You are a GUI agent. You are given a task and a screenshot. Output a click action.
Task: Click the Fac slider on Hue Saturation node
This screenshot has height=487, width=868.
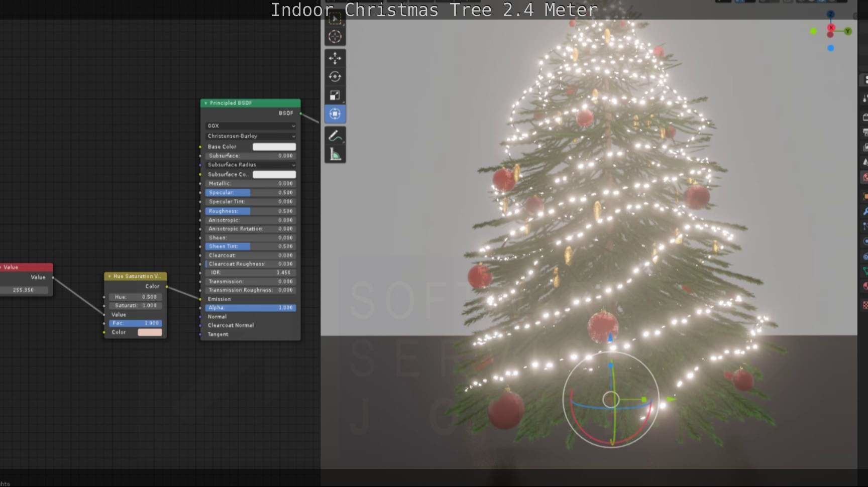[136, 323]
